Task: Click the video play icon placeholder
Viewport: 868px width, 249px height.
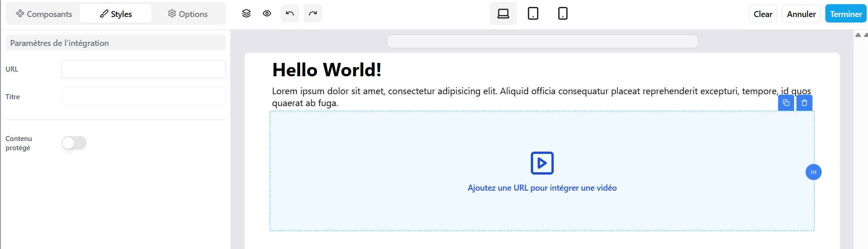Action: (x=542, y=163)
